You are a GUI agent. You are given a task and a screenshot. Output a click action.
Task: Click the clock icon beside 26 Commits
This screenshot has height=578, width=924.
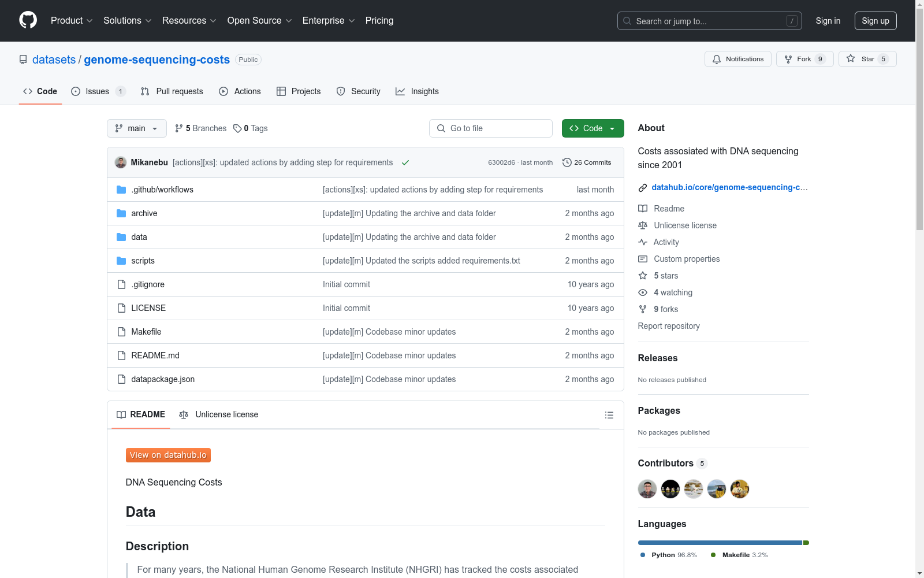tap(567, 162)
